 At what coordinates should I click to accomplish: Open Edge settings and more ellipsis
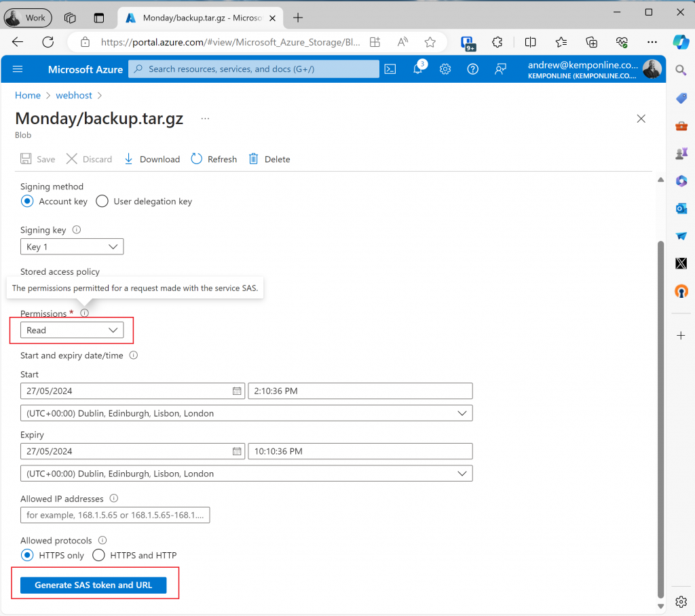tap(652, 42)
